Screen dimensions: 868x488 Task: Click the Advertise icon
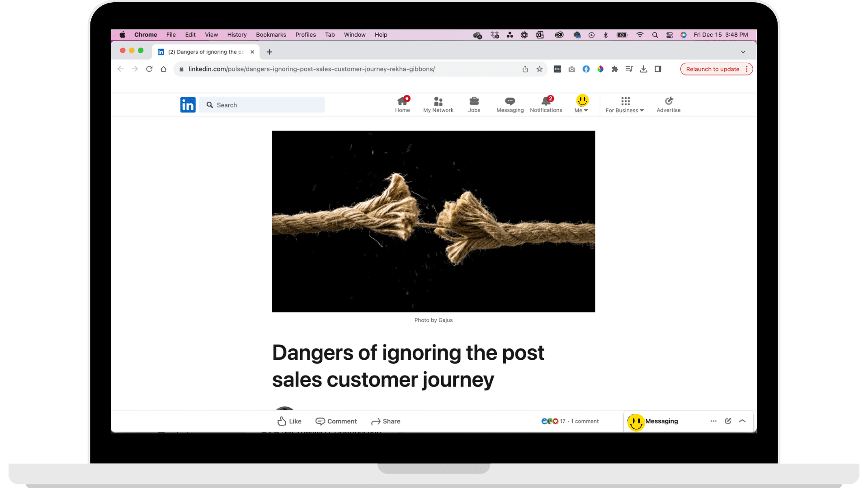pyautogui.click(x=668, y=104)
